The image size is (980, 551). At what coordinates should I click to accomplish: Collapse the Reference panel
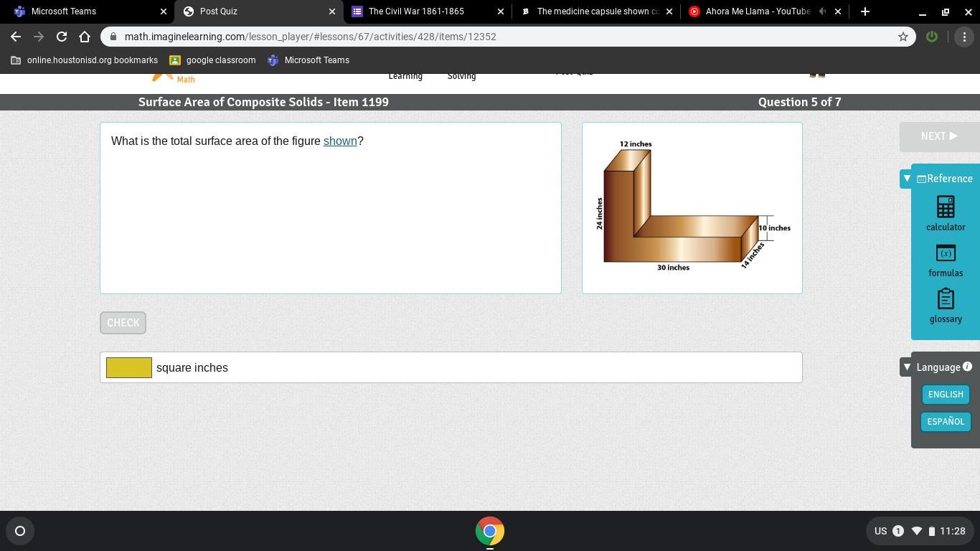coord(907,179)
